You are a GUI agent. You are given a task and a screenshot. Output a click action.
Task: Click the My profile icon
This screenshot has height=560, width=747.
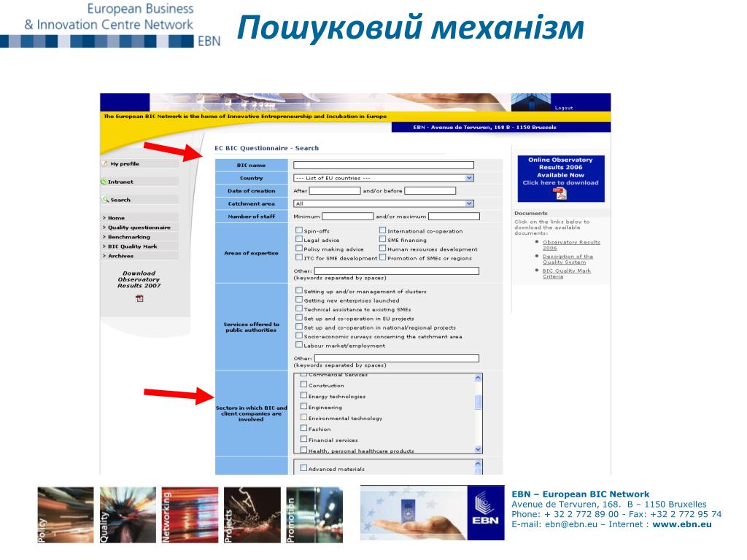[105, 163]
